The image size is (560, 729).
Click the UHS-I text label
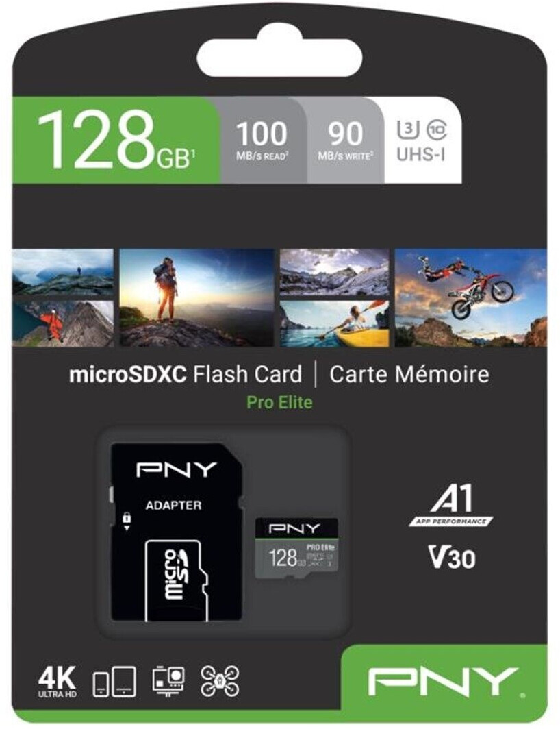(421, 155)
